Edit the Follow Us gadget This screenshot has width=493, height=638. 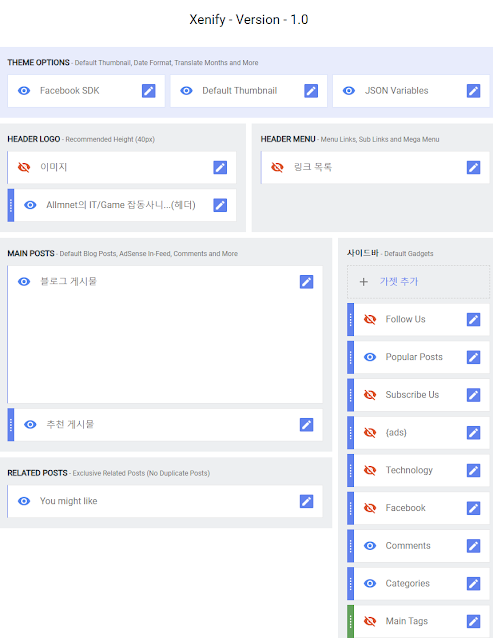pos(473,319)
